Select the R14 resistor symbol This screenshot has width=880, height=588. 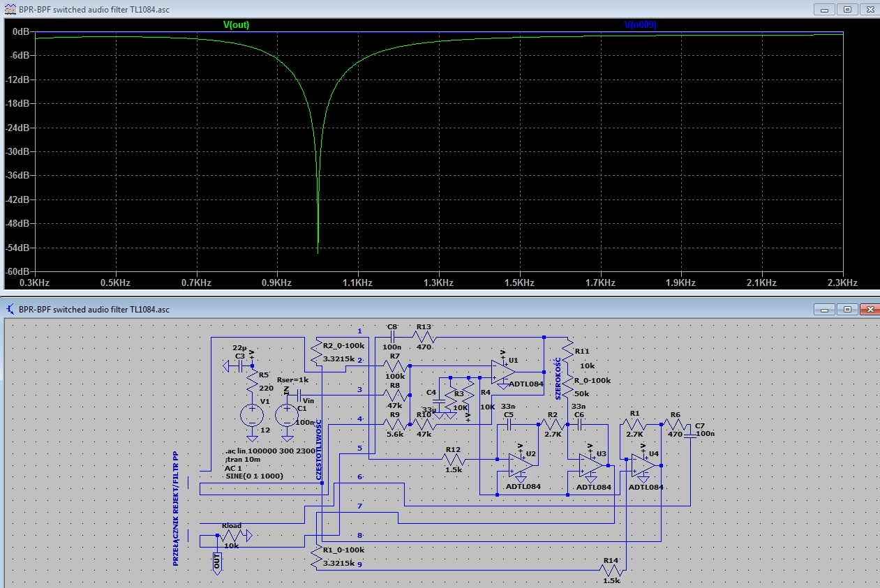[x=612, y=569]
